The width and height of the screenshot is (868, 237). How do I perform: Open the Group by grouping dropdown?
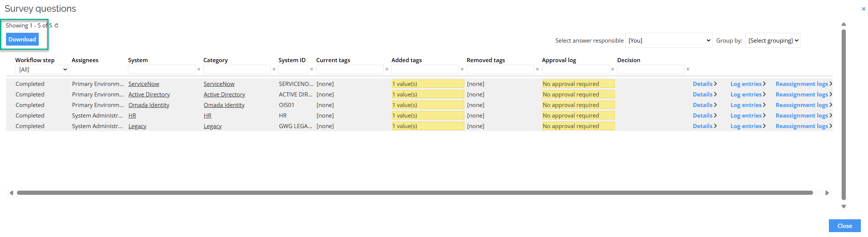773,40
